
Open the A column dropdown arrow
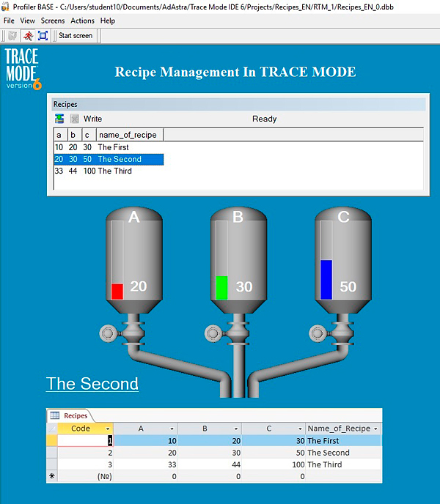(x=172, y=429)
